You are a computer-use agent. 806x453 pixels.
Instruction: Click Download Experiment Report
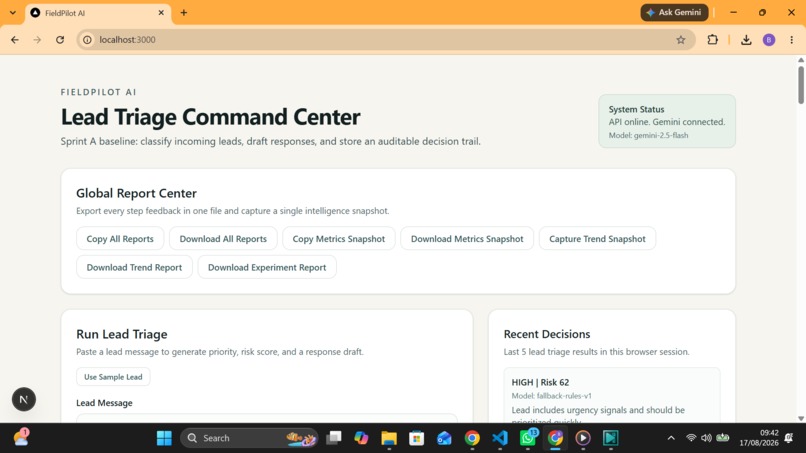[x=267, y=267]
